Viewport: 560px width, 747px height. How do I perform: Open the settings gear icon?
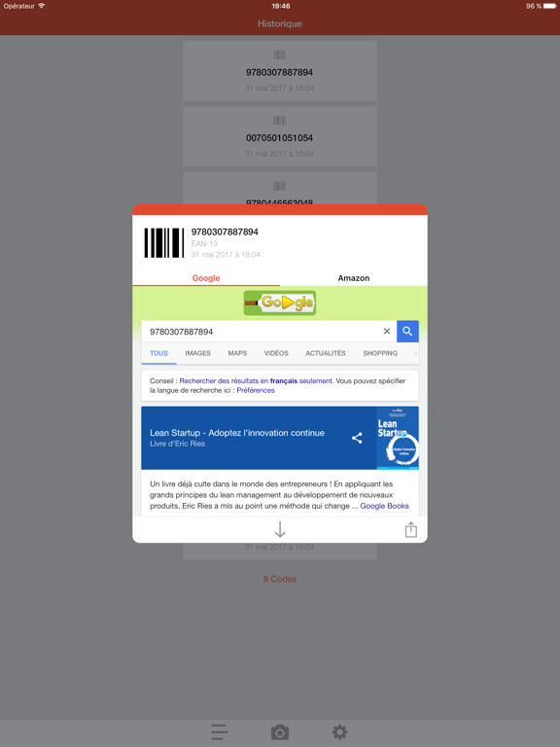(x=339, y=731)
